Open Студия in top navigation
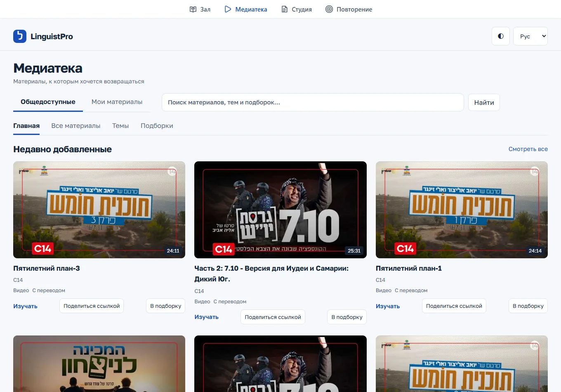 tap(297, 9)
